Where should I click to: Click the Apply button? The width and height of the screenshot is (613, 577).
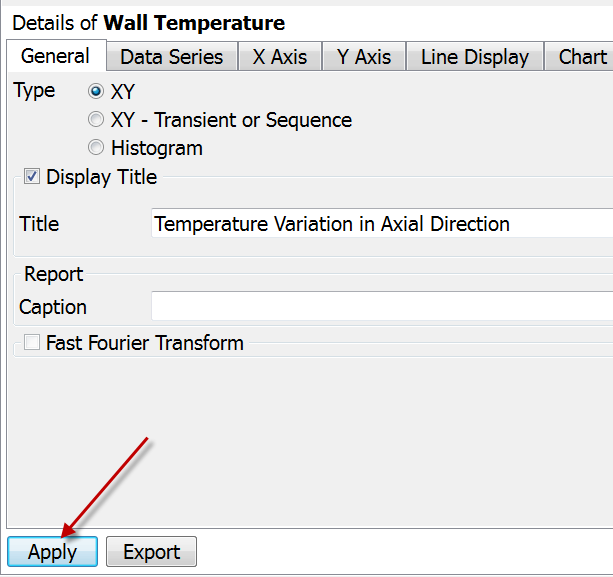point(52,552)
